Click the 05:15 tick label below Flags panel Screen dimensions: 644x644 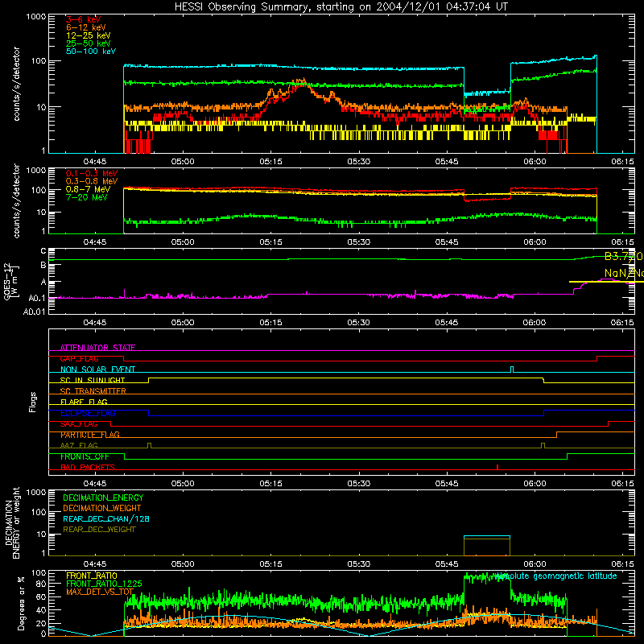(x=270, y=484)
